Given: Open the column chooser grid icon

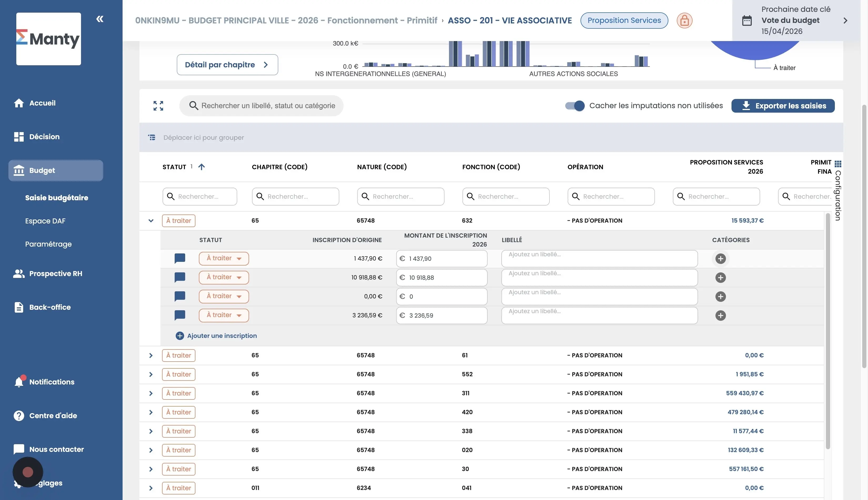Looking at the screenshot, I should (838, 163).
